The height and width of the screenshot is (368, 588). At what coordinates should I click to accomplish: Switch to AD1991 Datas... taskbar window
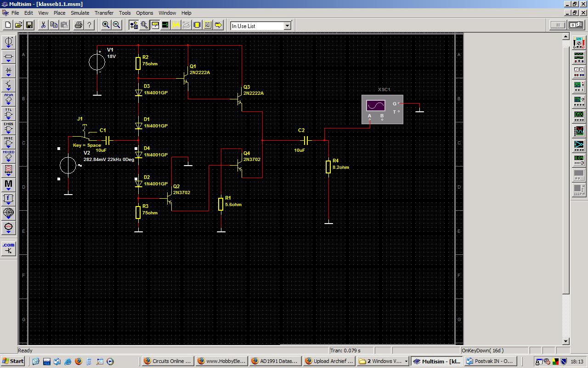(276, 361)
